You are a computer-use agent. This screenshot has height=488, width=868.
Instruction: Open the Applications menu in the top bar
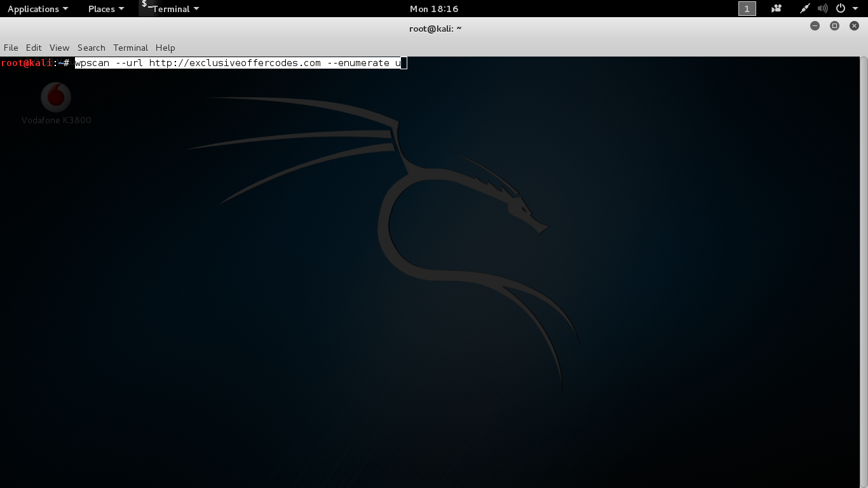pyautogui.click(x=37, y=9)
